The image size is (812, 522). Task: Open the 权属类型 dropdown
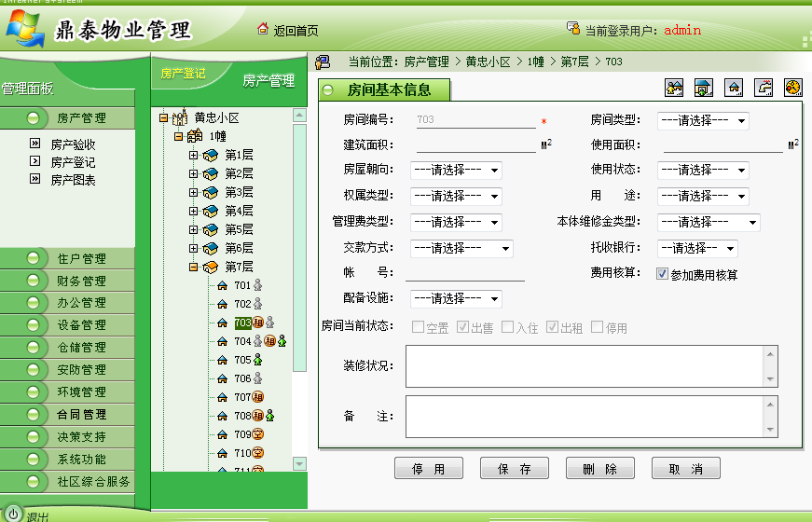[456, 196]
